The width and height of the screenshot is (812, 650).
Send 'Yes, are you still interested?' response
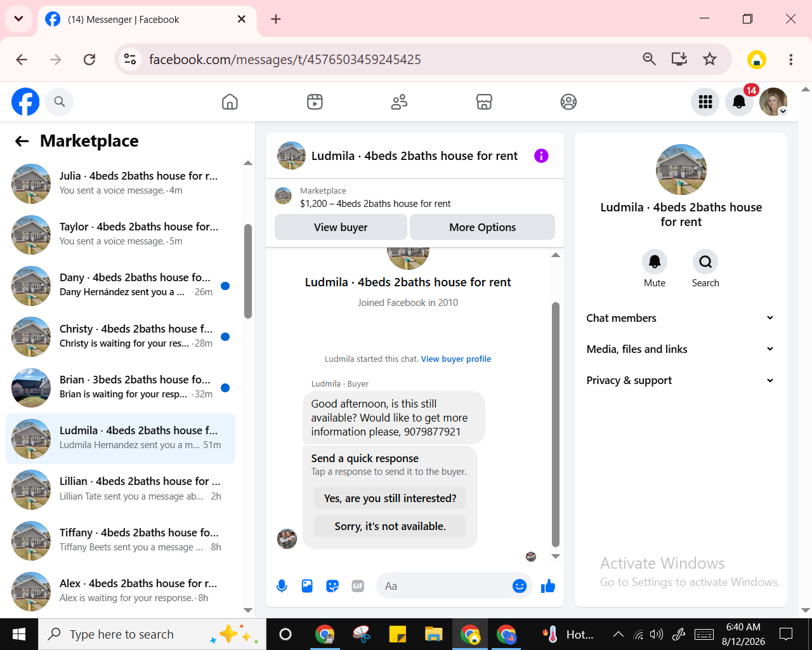click(x=390, y=498)
